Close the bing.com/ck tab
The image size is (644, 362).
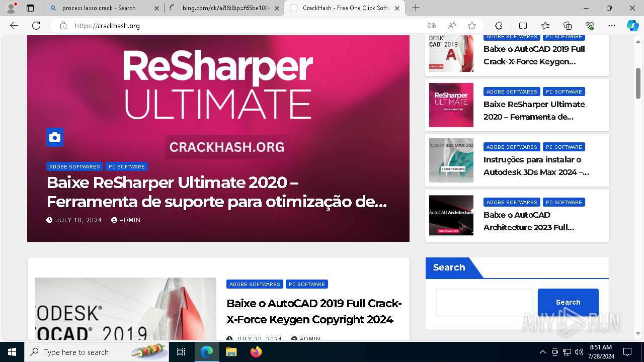click(x=277, y=8)
